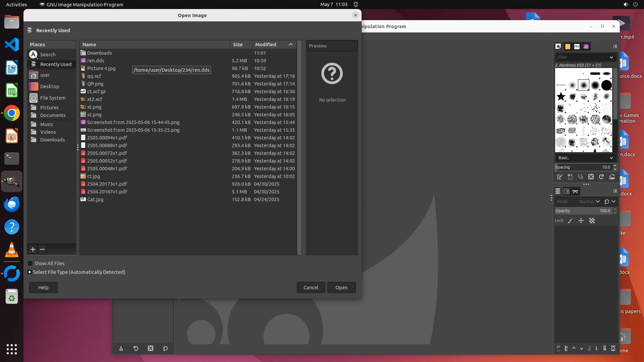Image resolution: width=644 pixels, height=362 pixels.
Task: Toggle lock pixels paintbrush icon
Action: [x=570, y=221]
